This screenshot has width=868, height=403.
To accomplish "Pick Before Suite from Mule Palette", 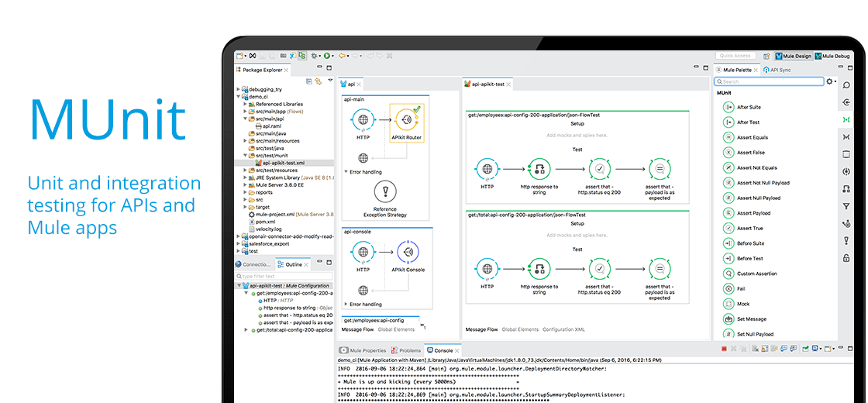I will coord(744,243).
